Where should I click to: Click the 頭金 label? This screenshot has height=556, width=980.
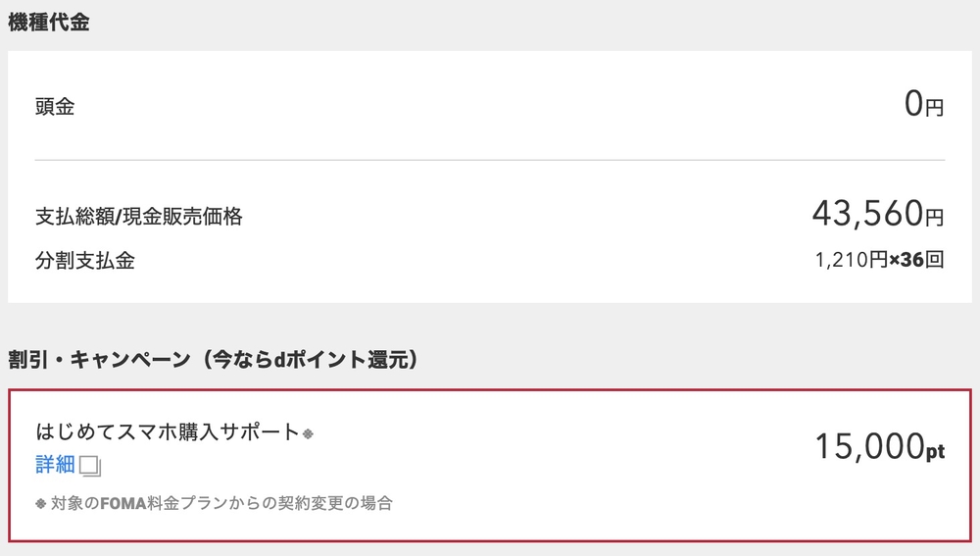(55, 106)
